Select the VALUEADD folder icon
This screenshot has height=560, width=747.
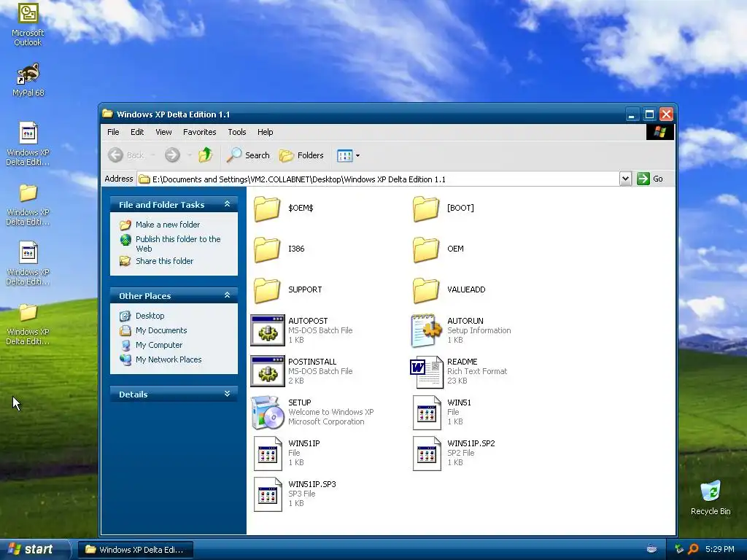point(425,290)
